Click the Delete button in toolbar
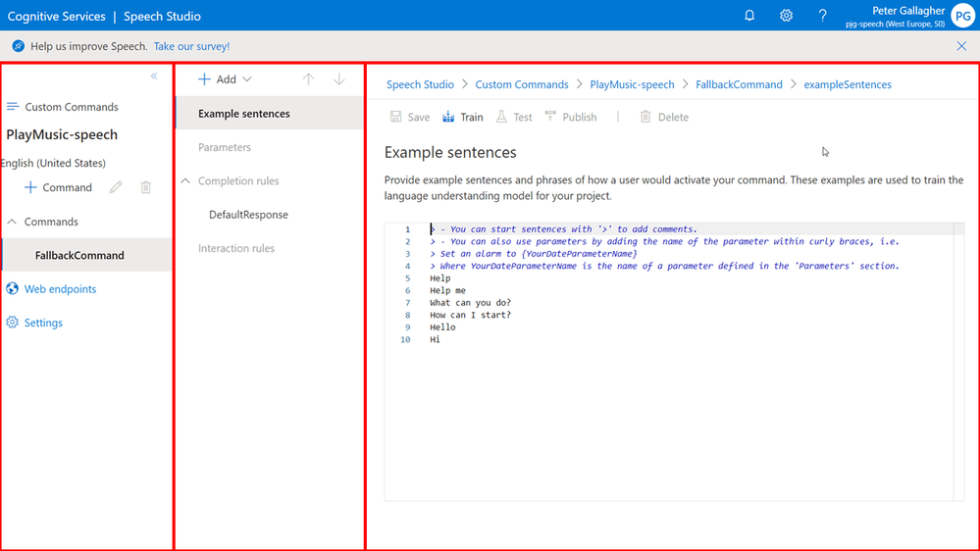Screen dimensions: 980x551 point(664,117)
